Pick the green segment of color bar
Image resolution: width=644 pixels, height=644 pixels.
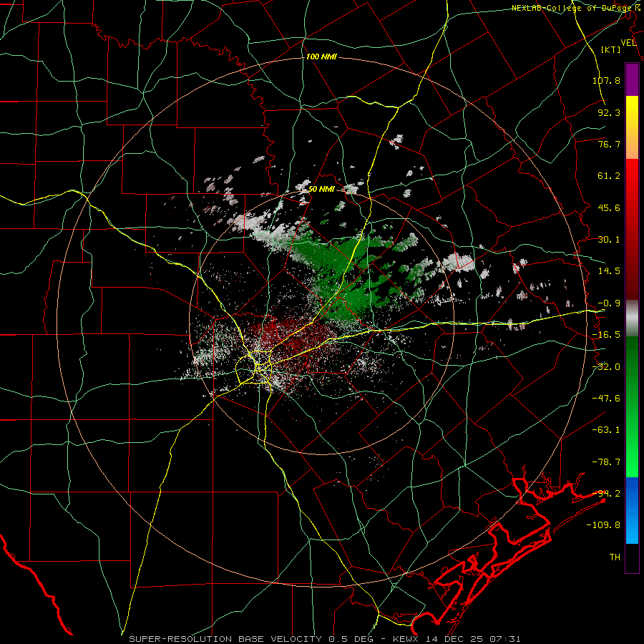click(x=632, y=406)
